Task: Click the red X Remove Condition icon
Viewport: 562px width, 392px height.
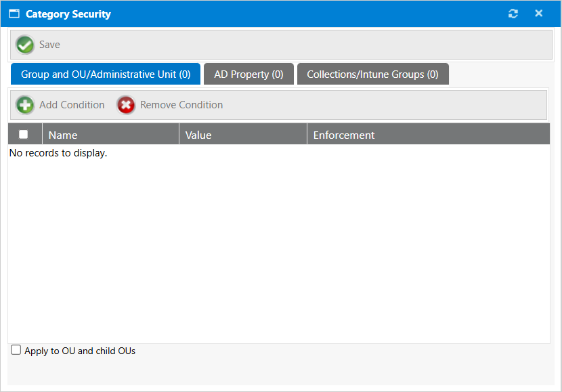Action: (126, 105)
